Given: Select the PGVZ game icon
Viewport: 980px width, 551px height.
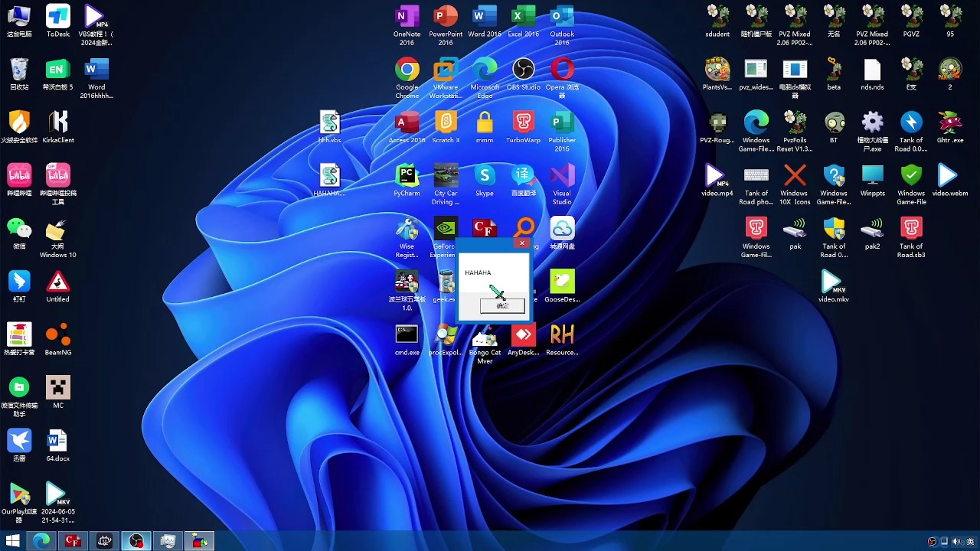Looking at the screenshot, I should click(x=911, y=21).
